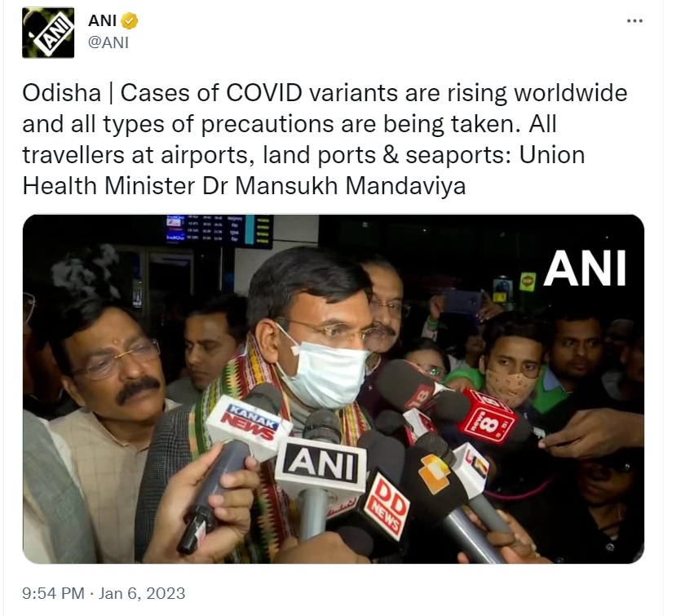The image size is (694, 616).
Task: Click the 9:54 PM tweet timestamp
Action: pos(53,593)
